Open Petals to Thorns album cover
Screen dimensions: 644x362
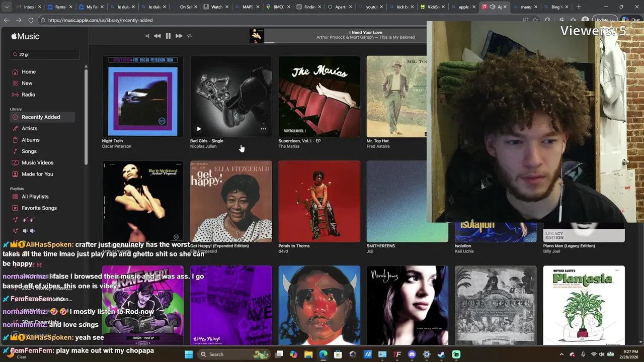point(319,202)
